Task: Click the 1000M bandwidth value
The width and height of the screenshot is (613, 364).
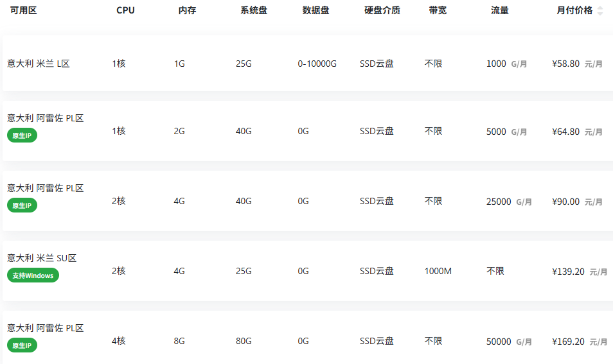Action: point(438,272)
